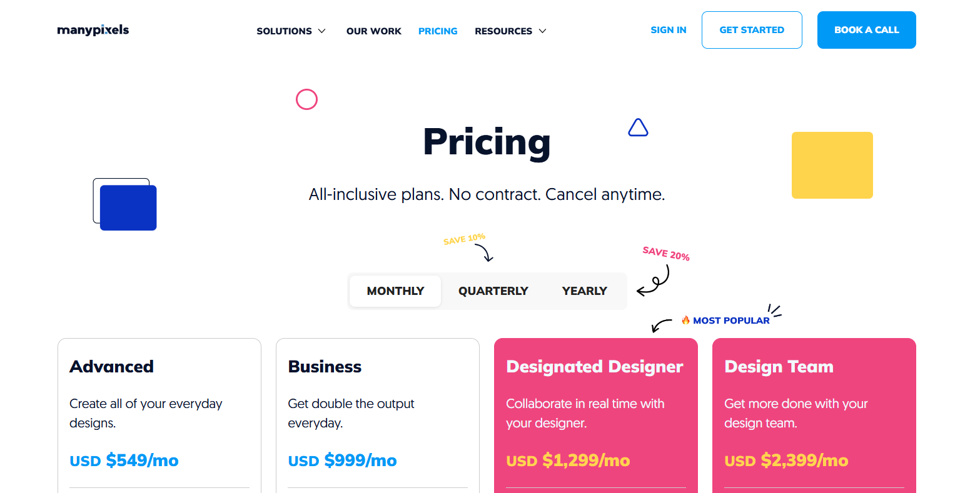Click the Save 10% label

click(464, 239)
